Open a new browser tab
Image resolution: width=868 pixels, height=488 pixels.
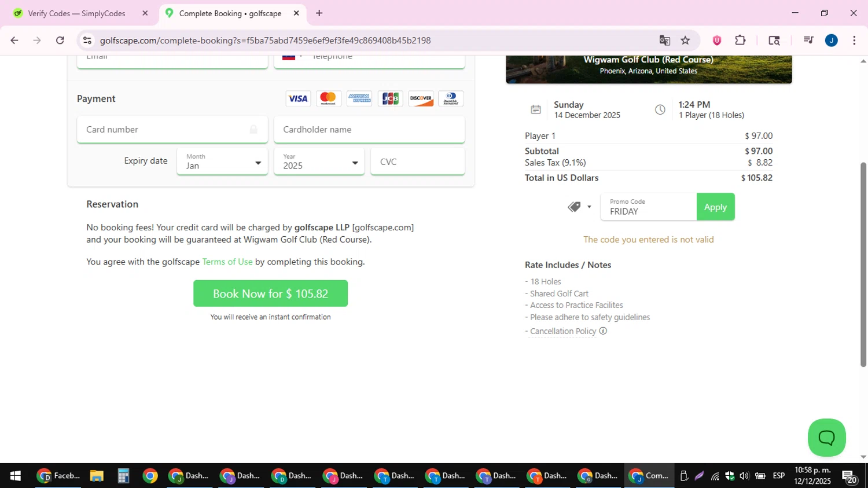coord(319,13)
